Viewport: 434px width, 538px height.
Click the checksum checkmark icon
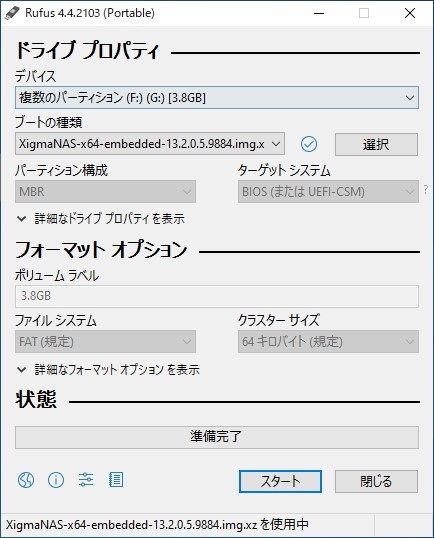click(x=309, y=144)
